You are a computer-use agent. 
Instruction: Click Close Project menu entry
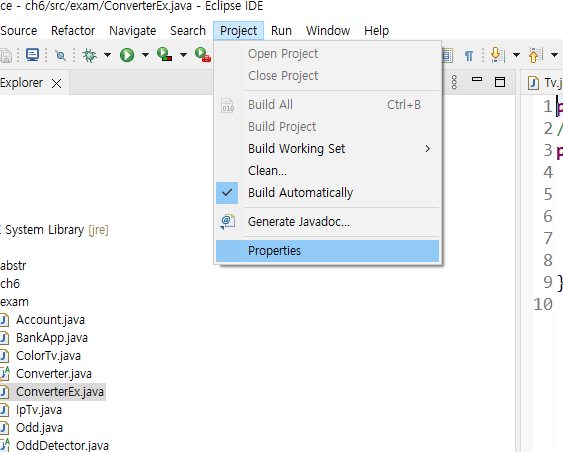[327, 76]
